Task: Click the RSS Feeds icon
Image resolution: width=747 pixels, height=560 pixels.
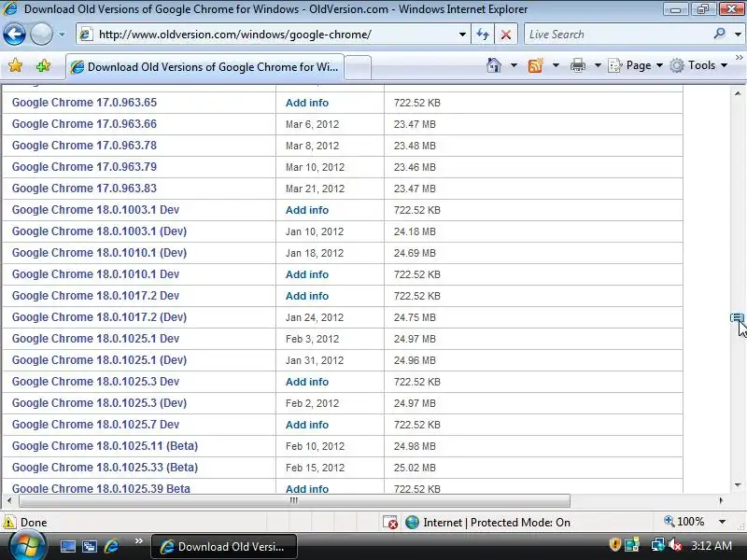Action: [x=535, y=64]
